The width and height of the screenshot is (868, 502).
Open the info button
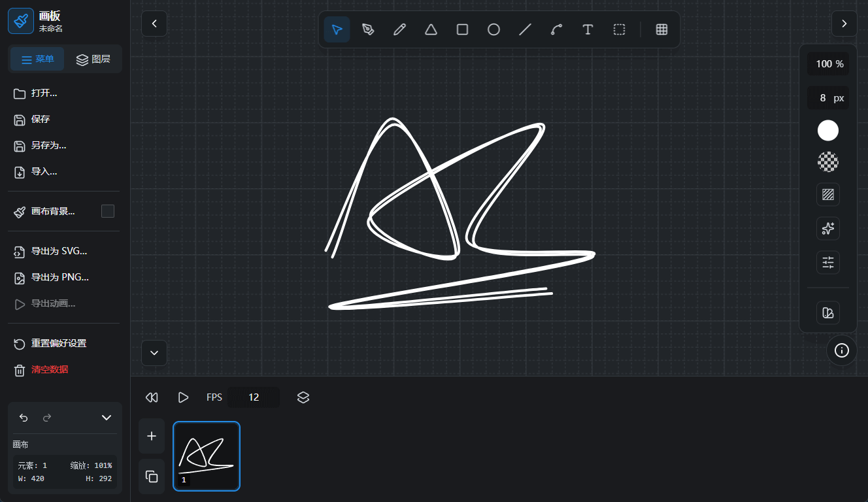(x=842, y=350)
